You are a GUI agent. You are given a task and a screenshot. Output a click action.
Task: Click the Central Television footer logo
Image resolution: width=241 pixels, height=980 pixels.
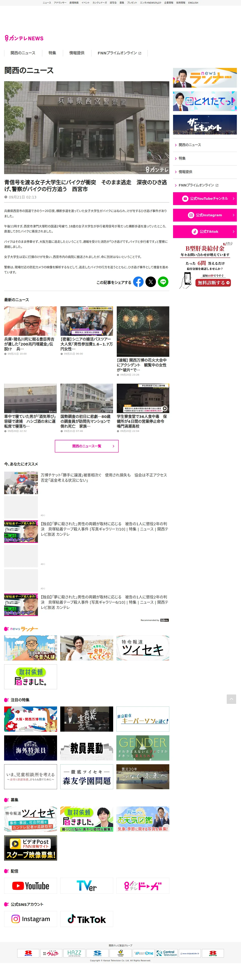(x=167, y=953)
